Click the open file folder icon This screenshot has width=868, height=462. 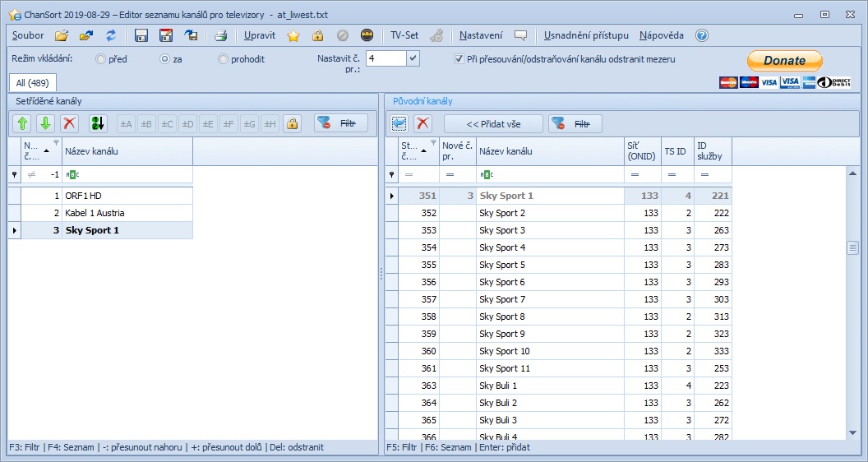click(x=62, y=35)
